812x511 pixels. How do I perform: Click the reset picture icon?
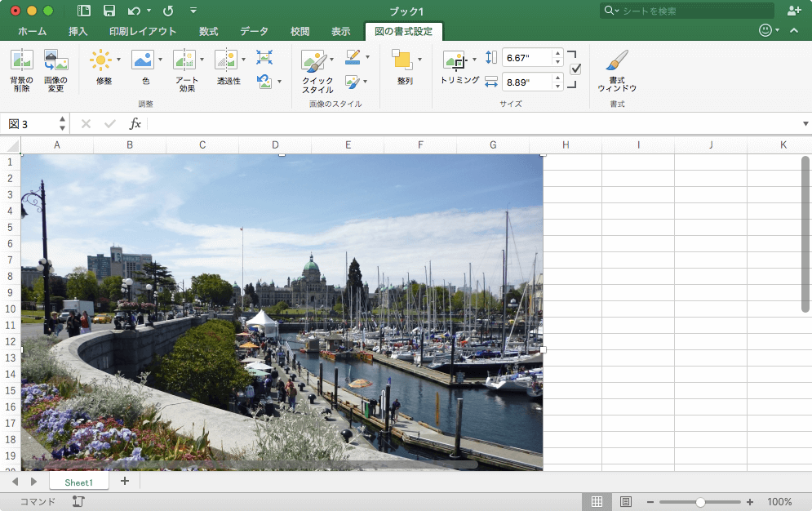point(264,82)
